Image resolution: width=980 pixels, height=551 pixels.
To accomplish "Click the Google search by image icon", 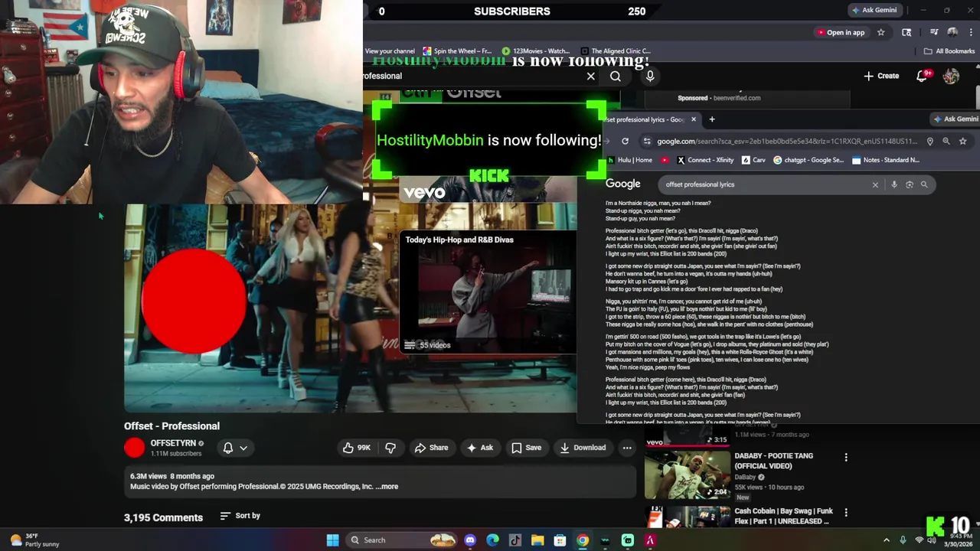I will (x=910, y=184).
